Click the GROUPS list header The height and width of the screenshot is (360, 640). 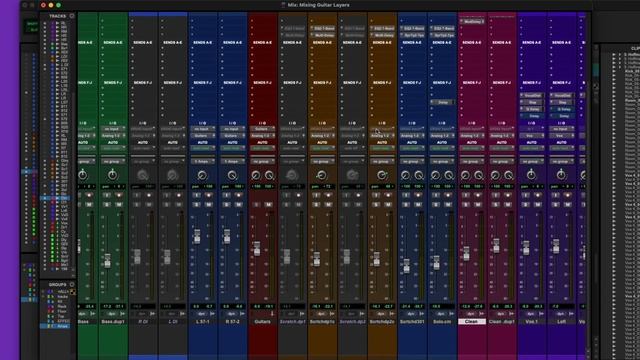(x=58, y=284)
